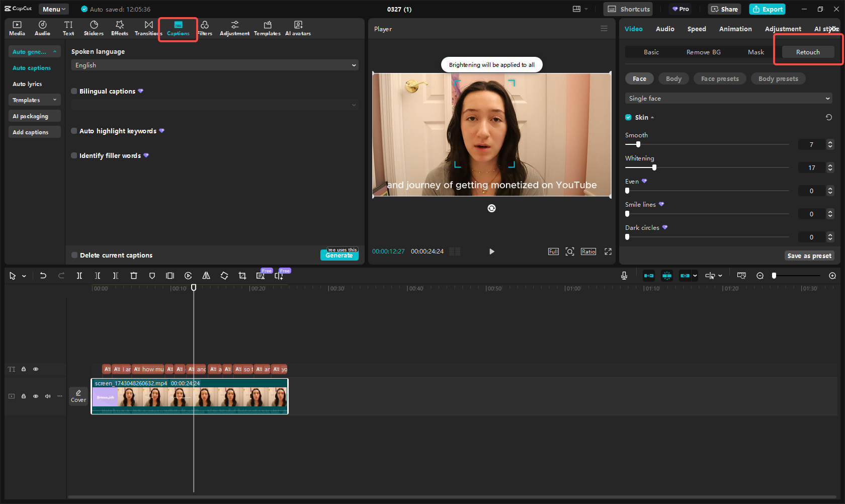The height and width of the screenshot is (504, 845).
Task: Expand the Templates section in left sidebar
Action: point(34,100)
